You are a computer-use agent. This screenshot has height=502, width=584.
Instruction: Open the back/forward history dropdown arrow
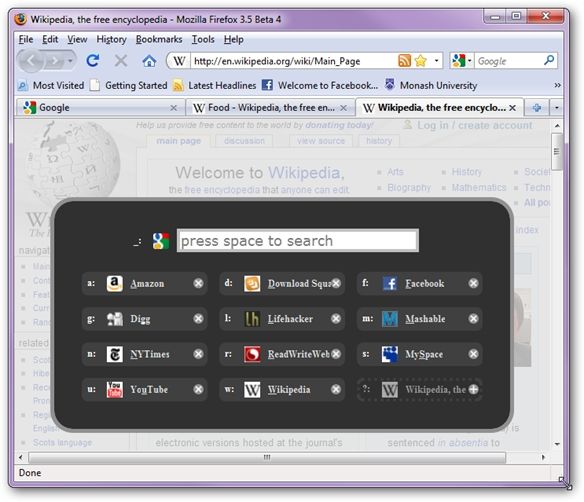pyautogui.click(x=70, y=61)
